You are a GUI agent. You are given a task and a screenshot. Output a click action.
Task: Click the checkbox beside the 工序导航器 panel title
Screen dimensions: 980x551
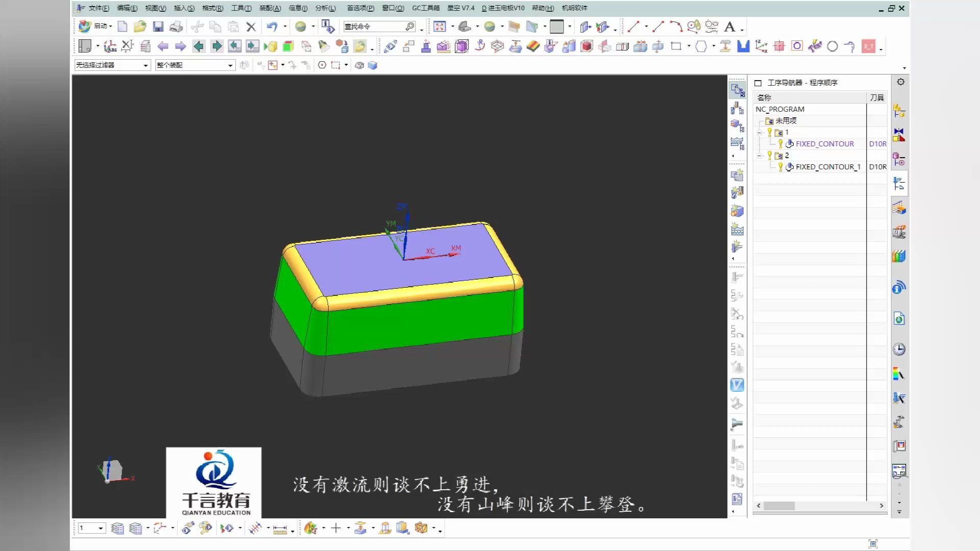pos(757,82)
